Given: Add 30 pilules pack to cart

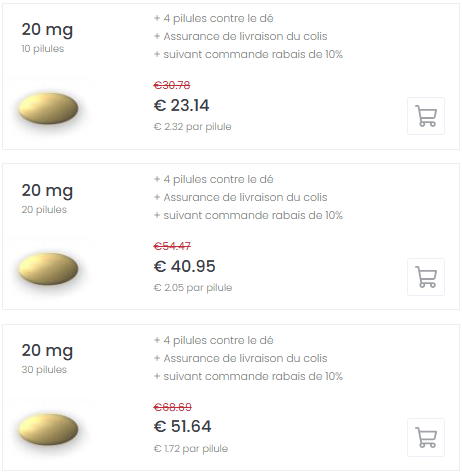Looking at the screenshot, I should point(426,437).
